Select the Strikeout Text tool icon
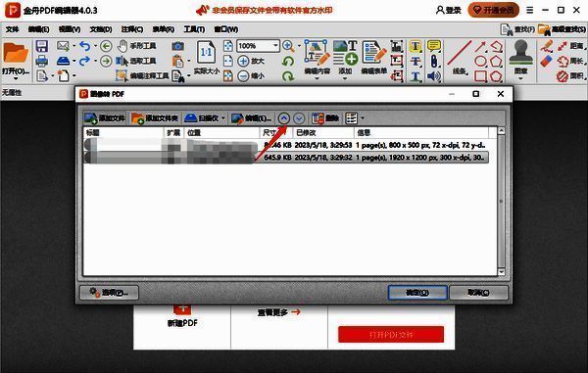588x373 pixels. pyautogui.click(x=416, y=61)
